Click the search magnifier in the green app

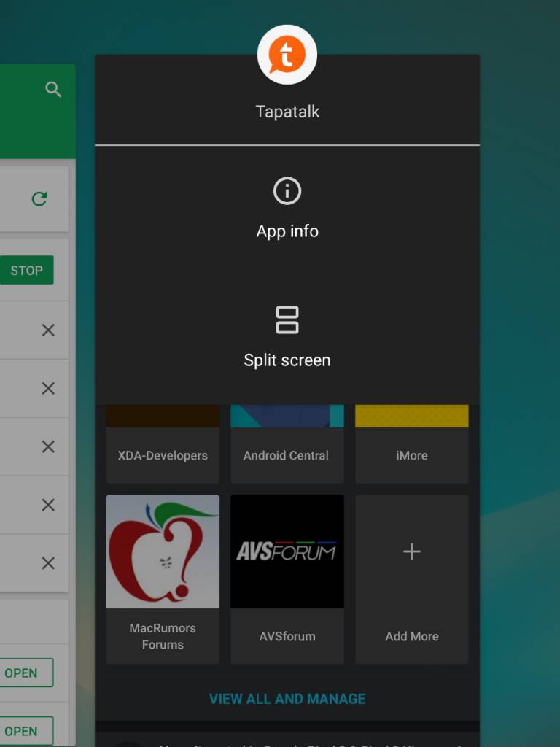[53, 90]
